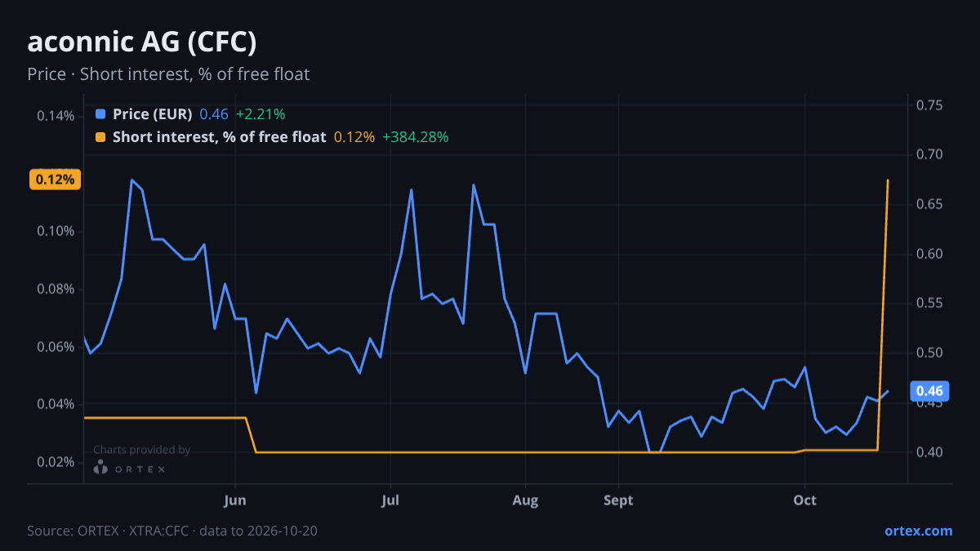Click the +384.28% short interest change

coord(416,137)
